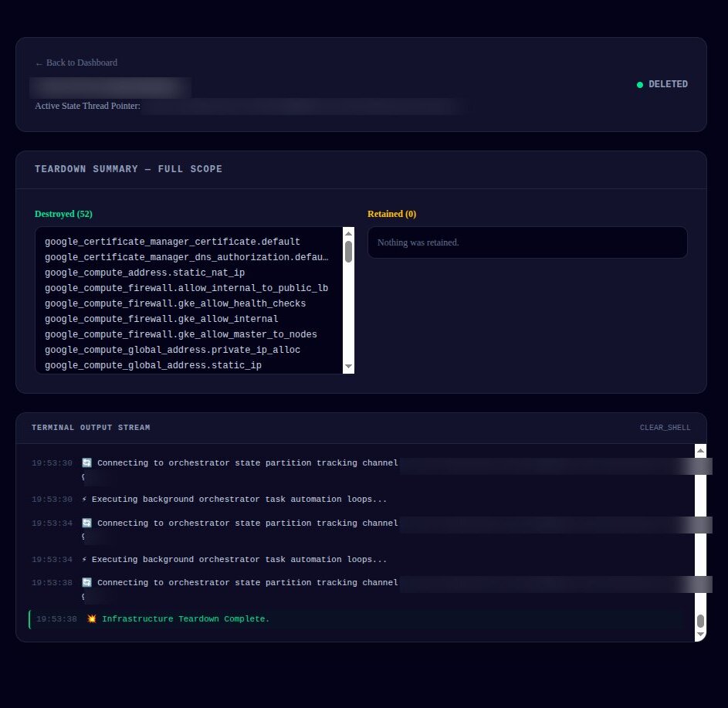Click the sync icon on 19:53:30 log line
This screenshot has width=728, height=708.
tap(86, 463)
